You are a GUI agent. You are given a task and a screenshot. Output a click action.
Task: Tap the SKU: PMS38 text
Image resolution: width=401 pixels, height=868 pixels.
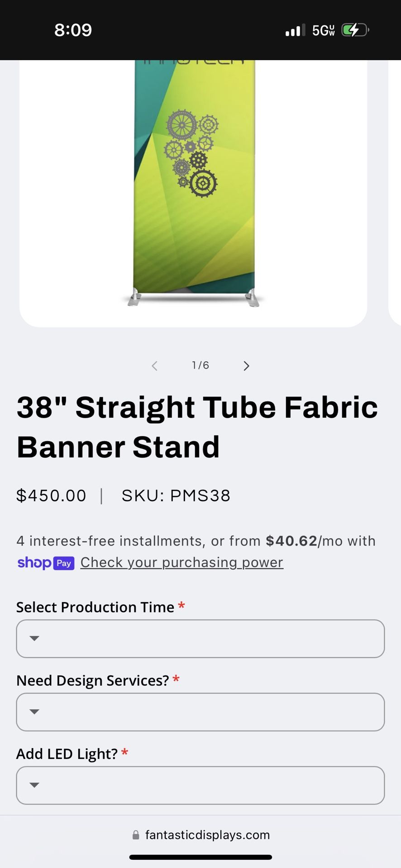click(176, 495)
